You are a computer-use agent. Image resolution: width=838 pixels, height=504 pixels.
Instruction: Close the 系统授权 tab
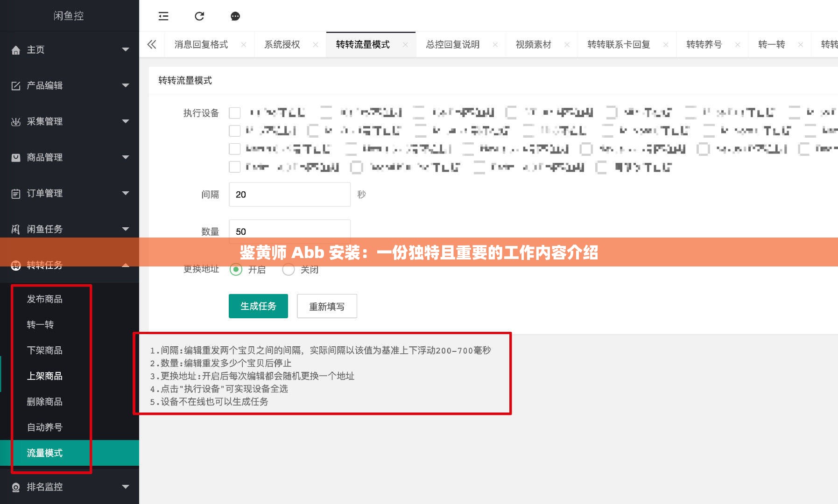[316, 45]
